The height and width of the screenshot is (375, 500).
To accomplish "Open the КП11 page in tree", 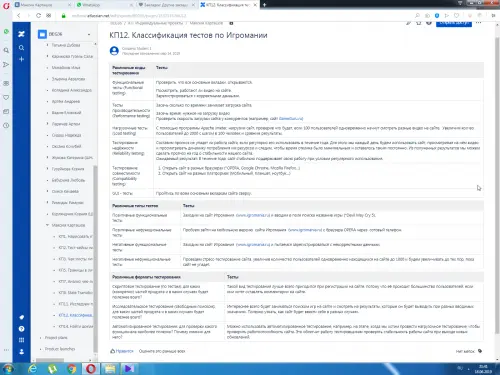I will (x=76, y=304).
